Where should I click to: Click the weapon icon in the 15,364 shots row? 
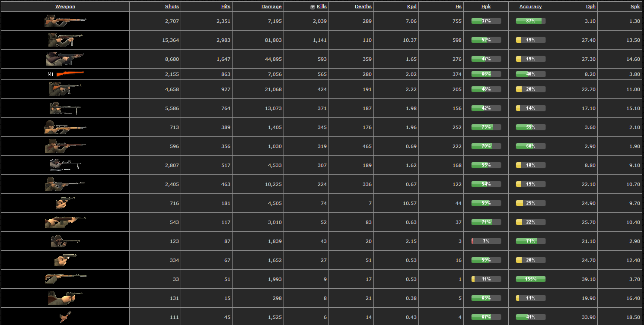click(65, 40)
